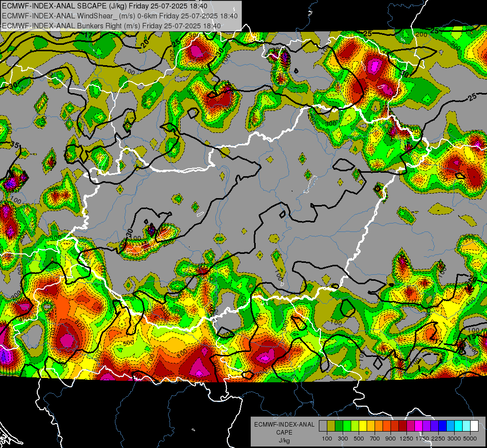Image resolution: width=487 pixels, height=448 pixels.
Task: Click the SBCAPE title line in header
Action: [104, 6]
